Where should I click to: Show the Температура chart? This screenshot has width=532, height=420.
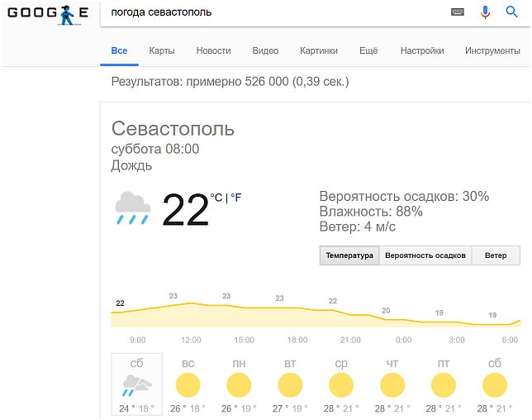click(x=349, y=255)
